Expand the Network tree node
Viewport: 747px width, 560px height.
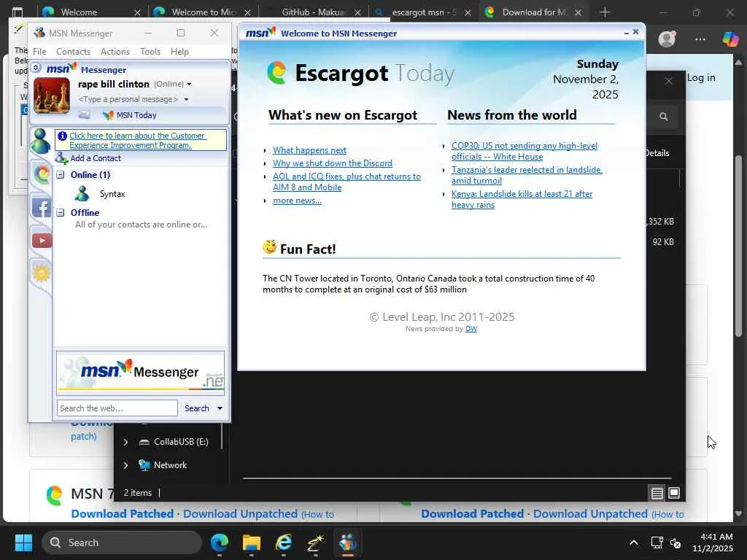coord(125,465)
